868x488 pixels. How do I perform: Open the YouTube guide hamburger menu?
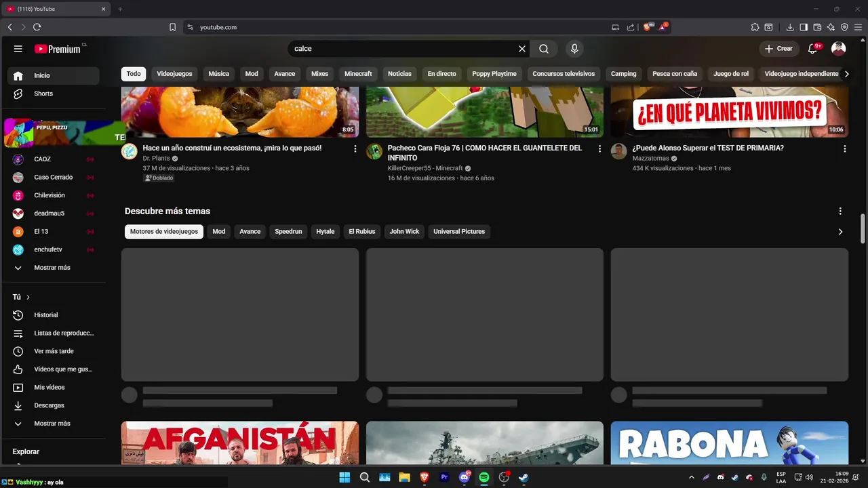coord(18,49)
